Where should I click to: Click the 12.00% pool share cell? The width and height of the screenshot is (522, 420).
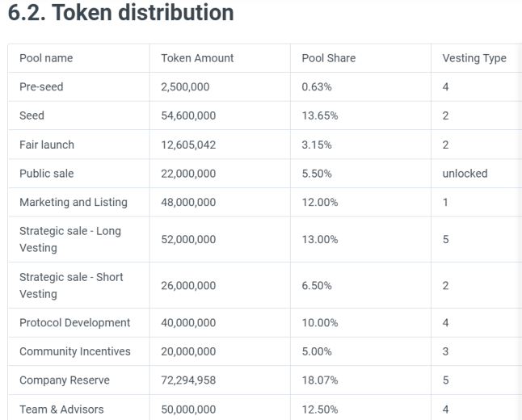tap(320, 203)
